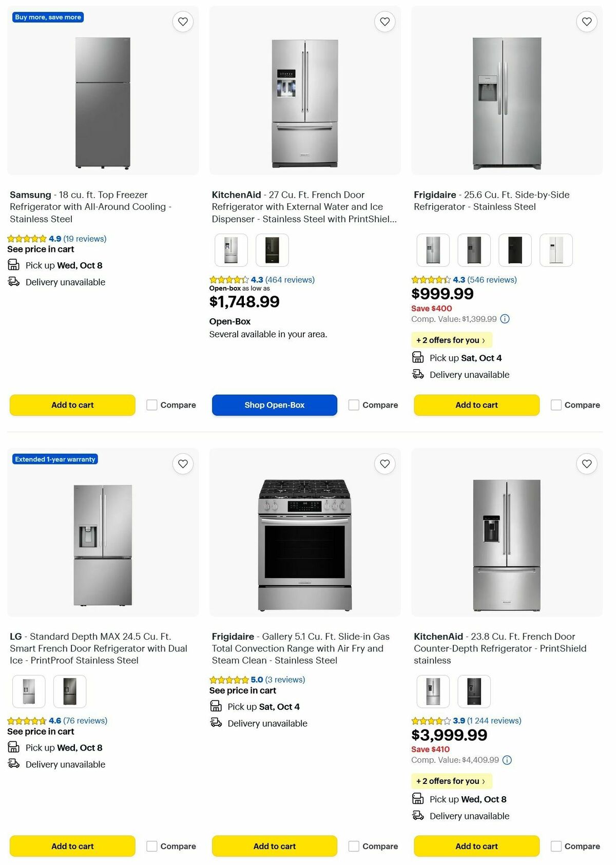Click the heart icon on the KitchenAid French Door refrigerator
The image size is (616, 865).
pyautogui.click(x=384, y=22)
